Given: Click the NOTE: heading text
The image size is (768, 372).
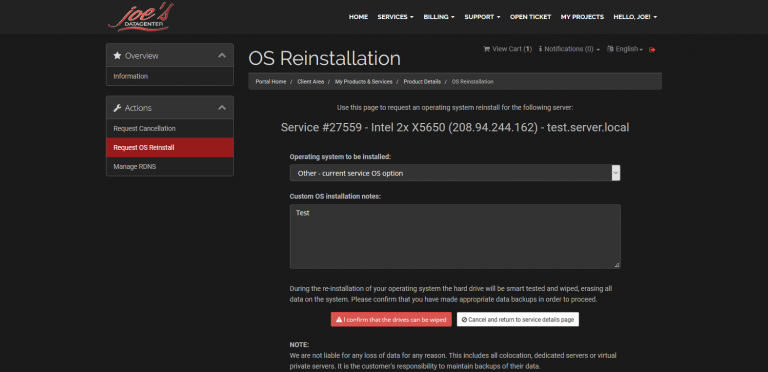Looking at the screenshot, I should pos(299,345).
